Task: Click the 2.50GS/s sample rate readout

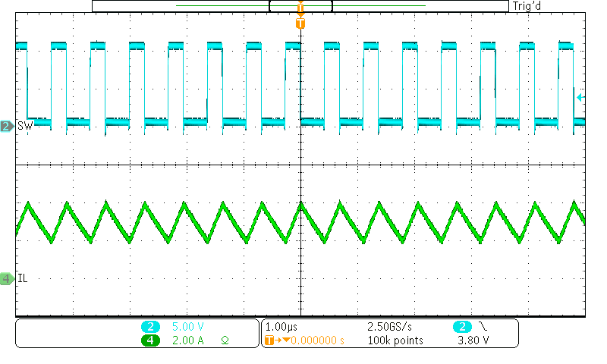Action: tap(390, 326)
